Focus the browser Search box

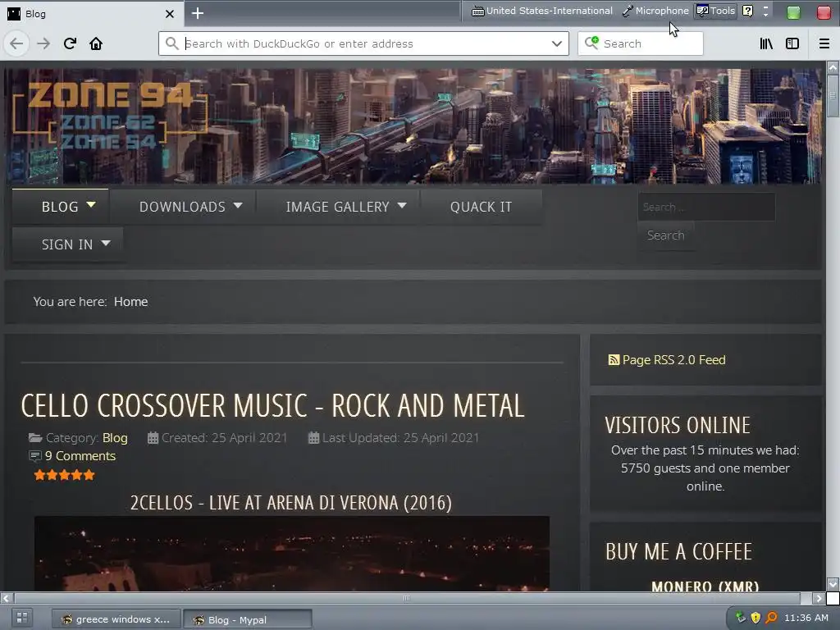pos(641,43)
